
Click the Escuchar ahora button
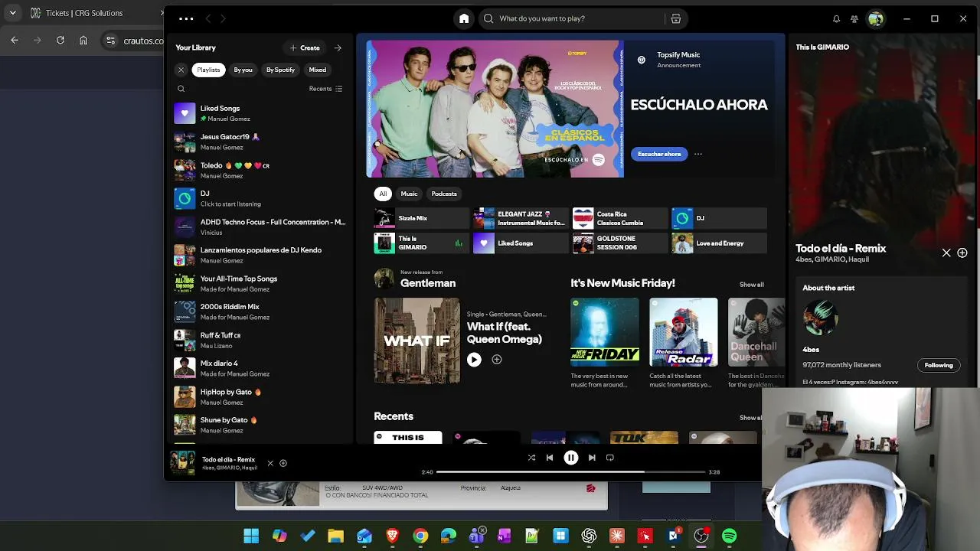coord(659,154)
